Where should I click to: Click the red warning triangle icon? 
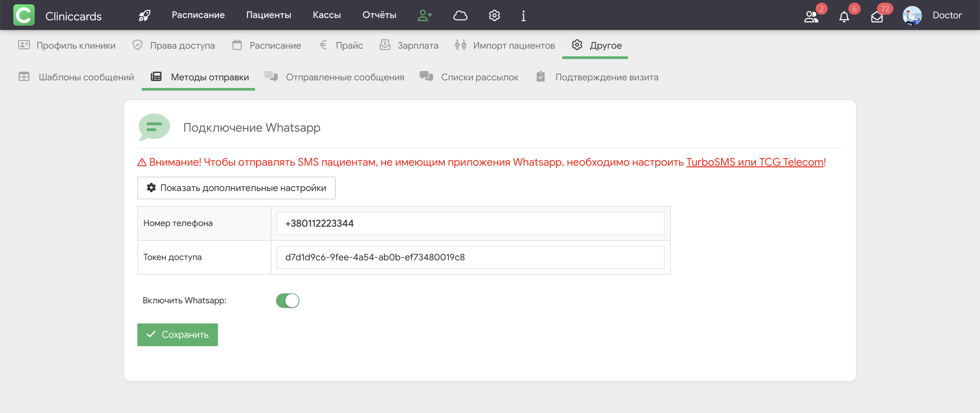tap(142, 162)
